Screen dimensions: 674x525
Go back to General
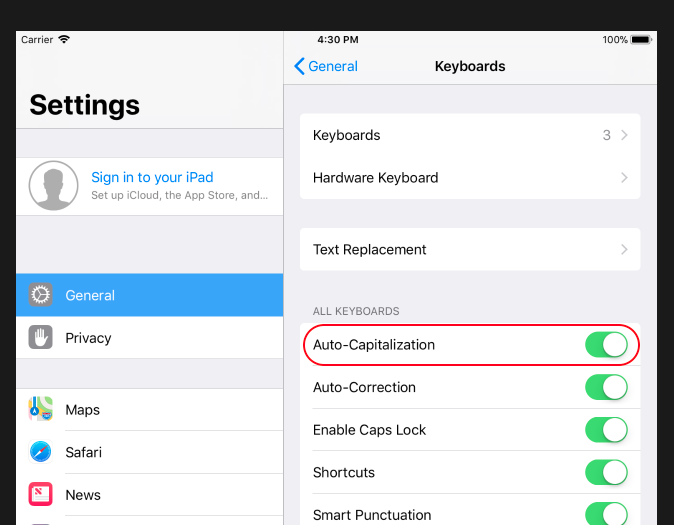tap(326, 66)
